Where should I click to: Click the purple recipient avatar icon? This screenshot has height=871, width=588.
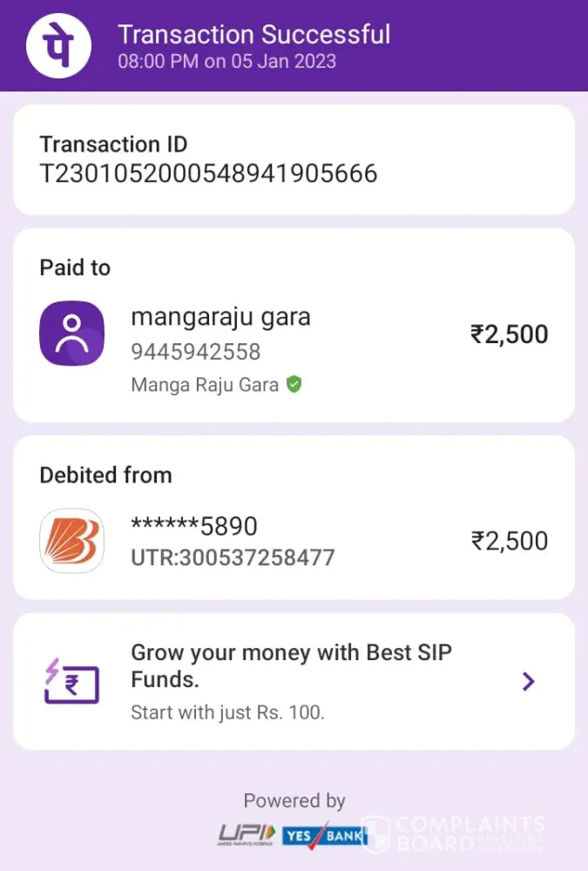tap(71, 334)
